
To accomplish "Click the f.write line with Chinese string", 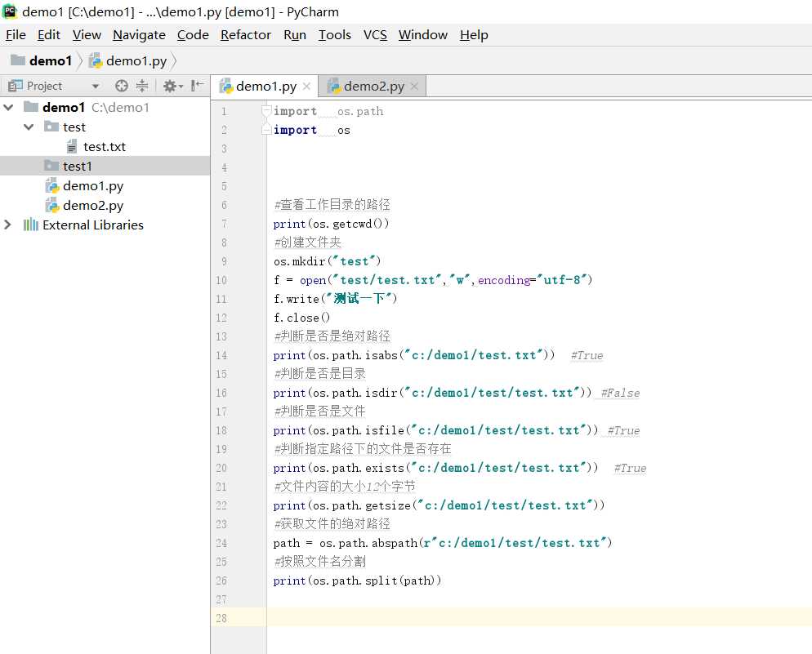I will pos(335,299).
